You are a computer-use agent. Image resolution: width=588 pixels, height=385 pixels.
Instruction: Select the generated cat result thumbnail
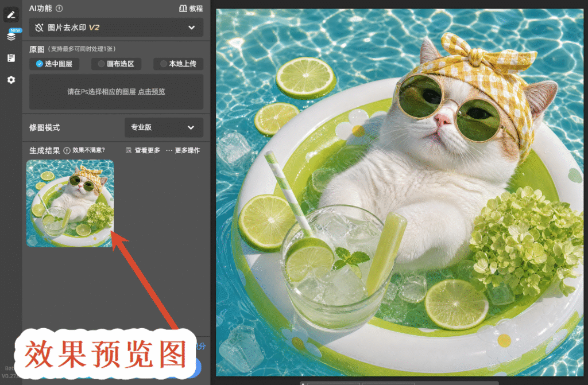click(70, 203)
